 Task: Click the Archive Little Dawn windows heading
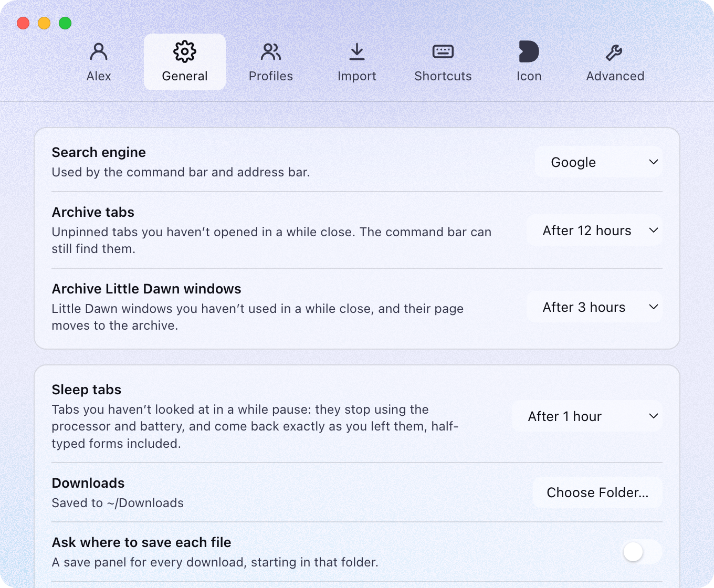tap(146, 289)
